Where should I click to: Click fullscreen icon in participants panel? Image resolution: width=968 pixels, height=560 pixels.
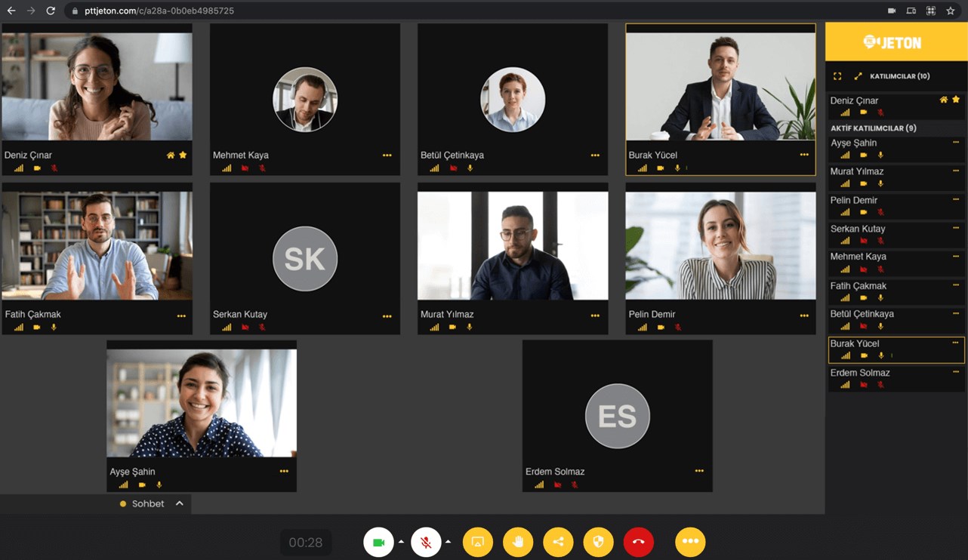[837, 76]
